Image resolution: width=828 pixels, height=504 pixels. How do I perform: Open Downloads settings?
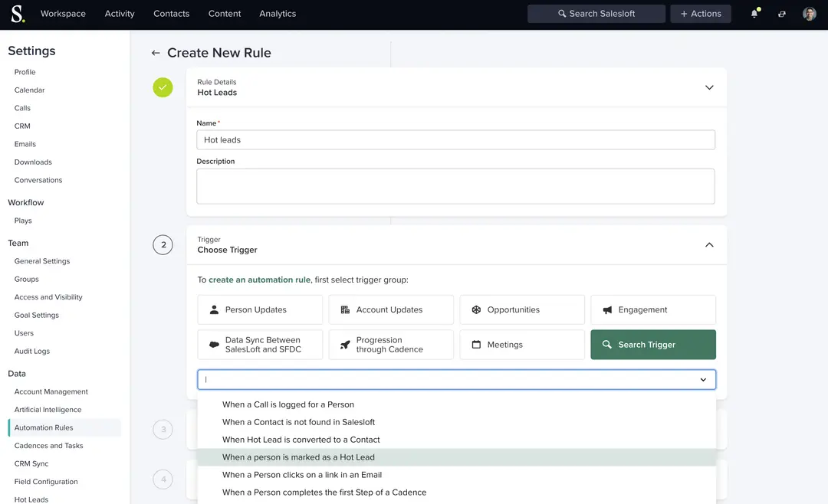(33, 162)
